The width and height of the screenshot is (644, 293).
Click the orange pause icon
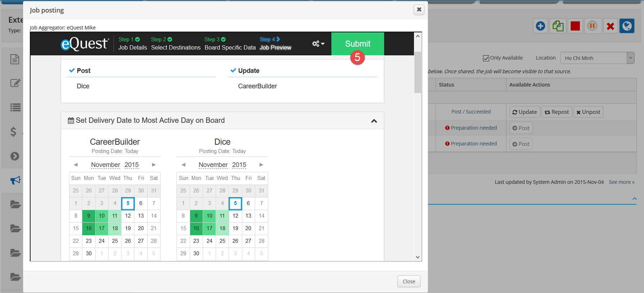592,26
